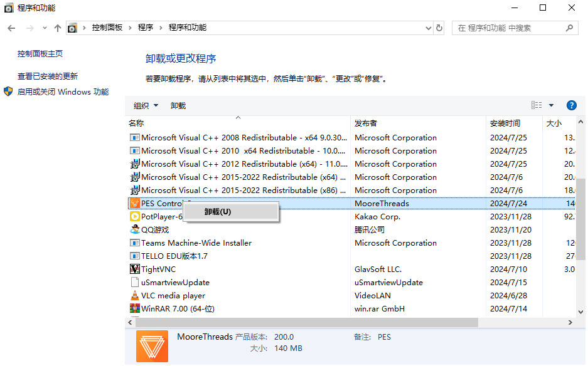
Task: Refresh the programs list
Action: [x=439, y=28]
